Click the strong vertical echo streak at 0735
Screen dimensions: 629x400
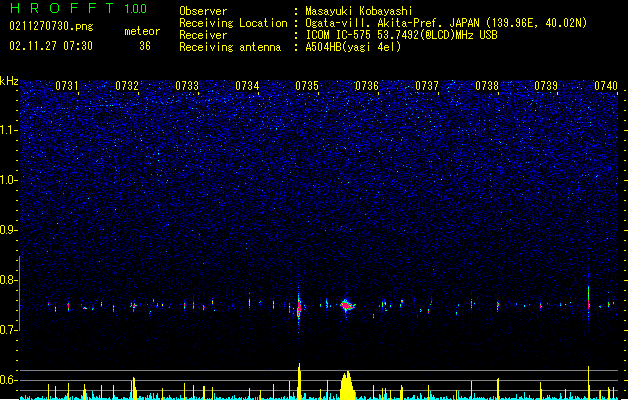[299, 308]
